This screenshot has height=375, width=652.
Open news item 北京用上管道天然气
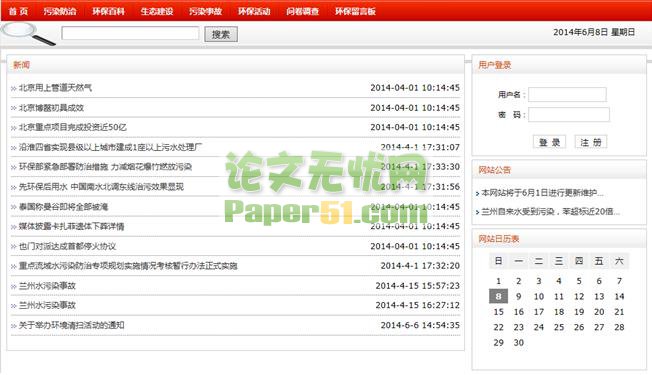coord(55,88)
